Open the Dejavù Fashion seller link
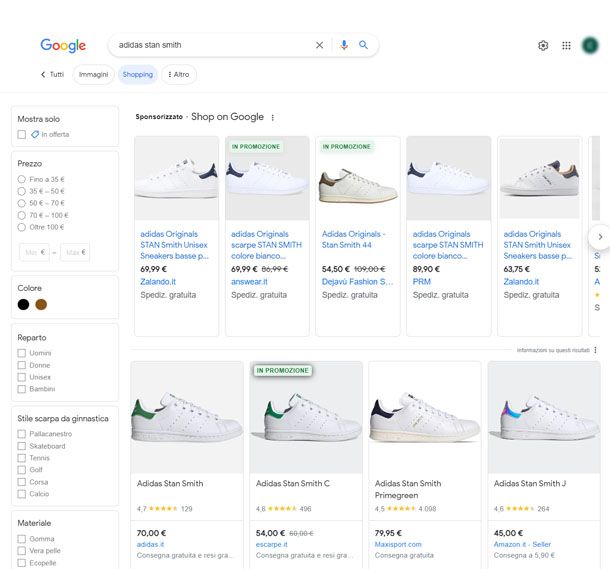Viewport: 610px width, 569px height. [357, 282]
